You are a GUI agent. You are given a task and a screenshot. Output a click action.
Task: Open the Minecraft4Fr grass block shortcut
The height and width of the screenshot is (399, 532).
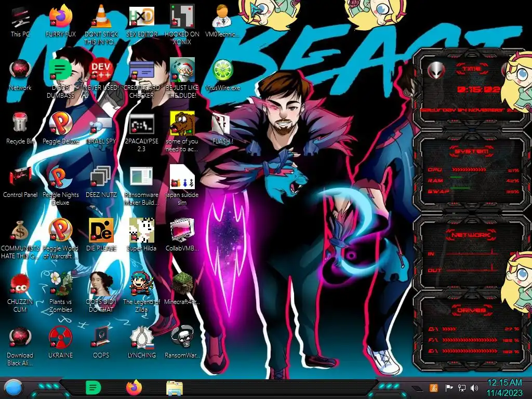[182, 284]
